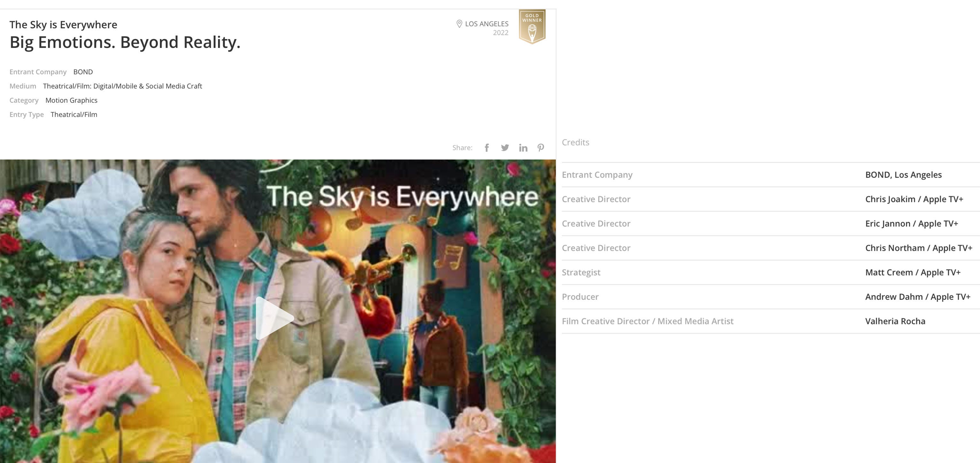Click Andrew Dahm / Apple TV+ credit
Image resolution: width=980 pixels, height=463 pixels.
point(918,297)
